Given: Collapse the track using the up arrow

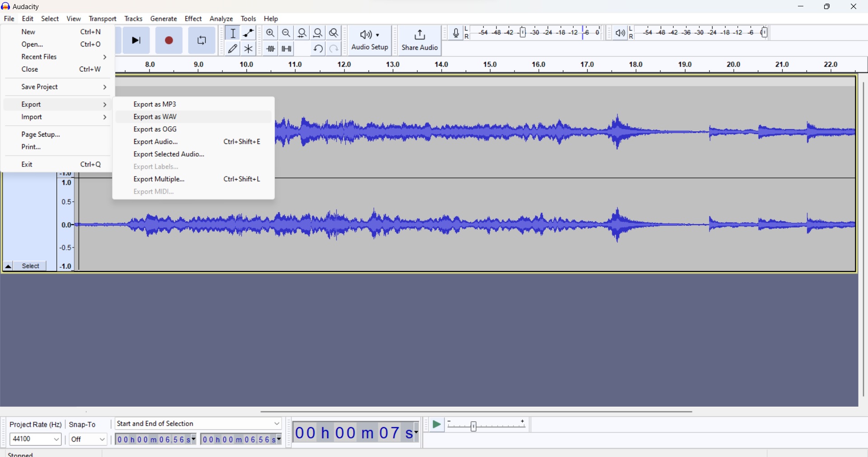Looking at the screenshot, I should (x=8, y=267).
